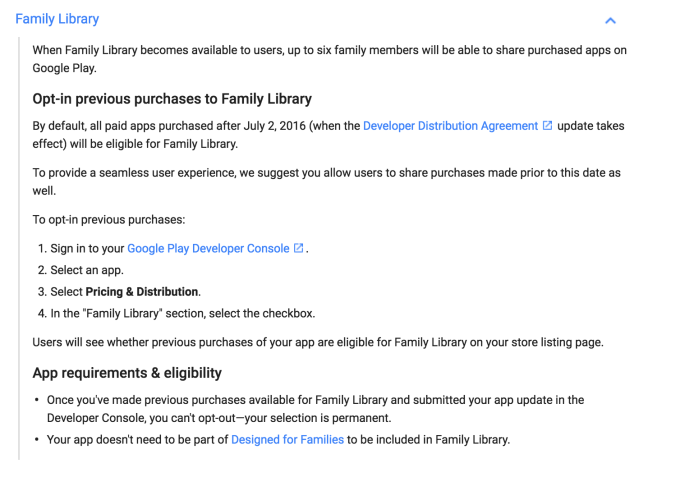Follow the Designed for Families link
Image resolution: width=680 pixels, height=477 pixels.
pyautogui.click(x=287, y=439)
